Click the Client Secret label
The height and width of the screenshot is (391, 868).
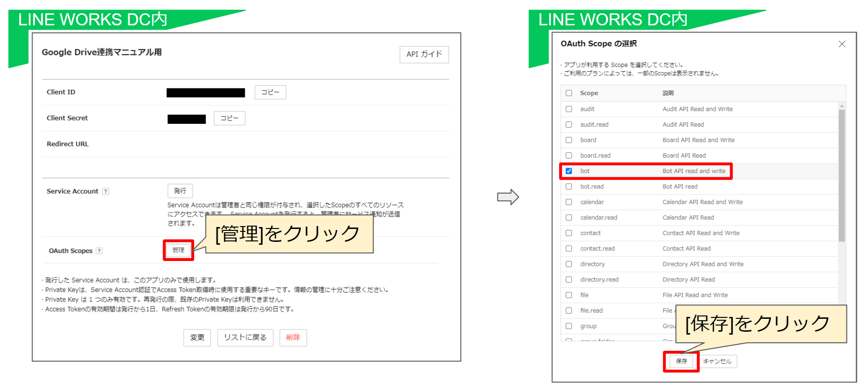coord(67,118)
